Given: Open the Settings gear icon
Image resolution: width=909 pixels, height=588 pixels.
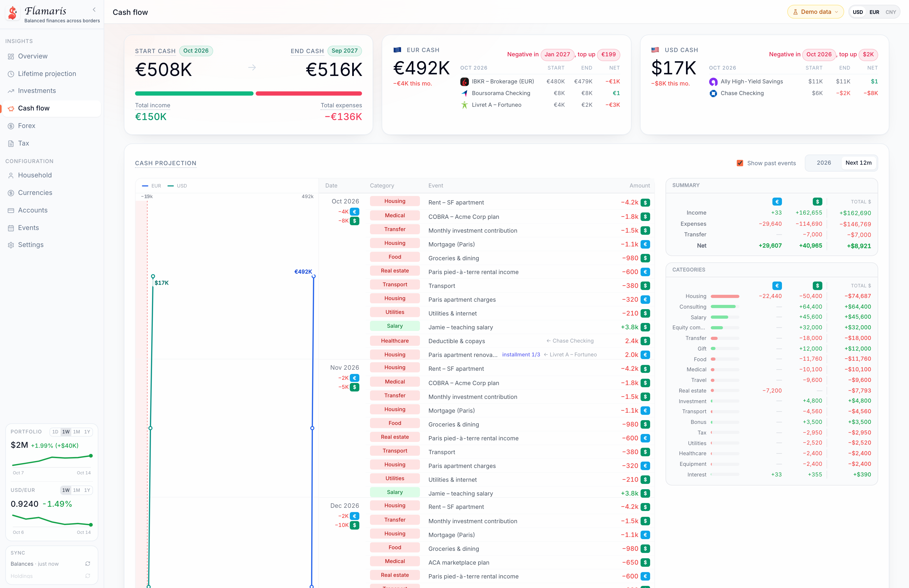Looking at the screenshot, I should (x=11, y=245).
